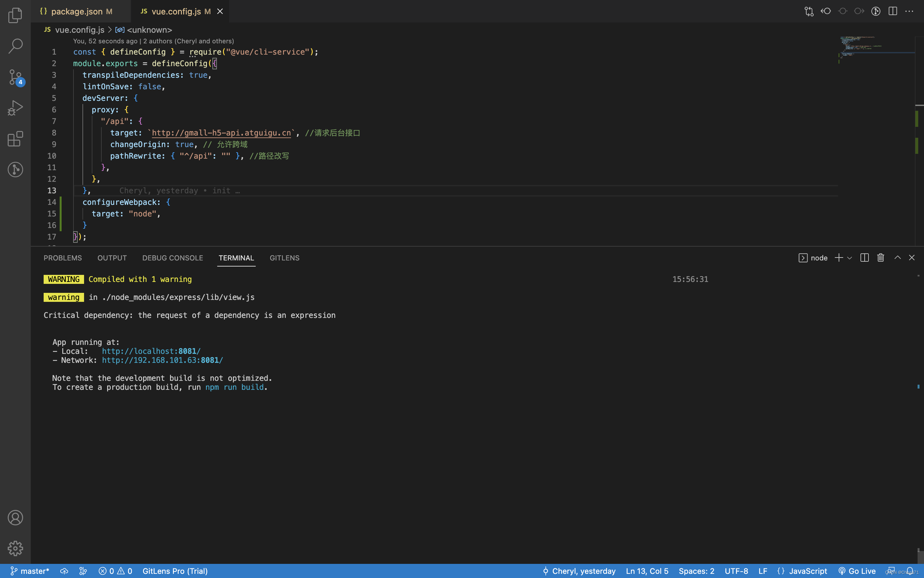
Task: Click the compare changes icon in editor toolbar
Action: click(x=809, y=11)
